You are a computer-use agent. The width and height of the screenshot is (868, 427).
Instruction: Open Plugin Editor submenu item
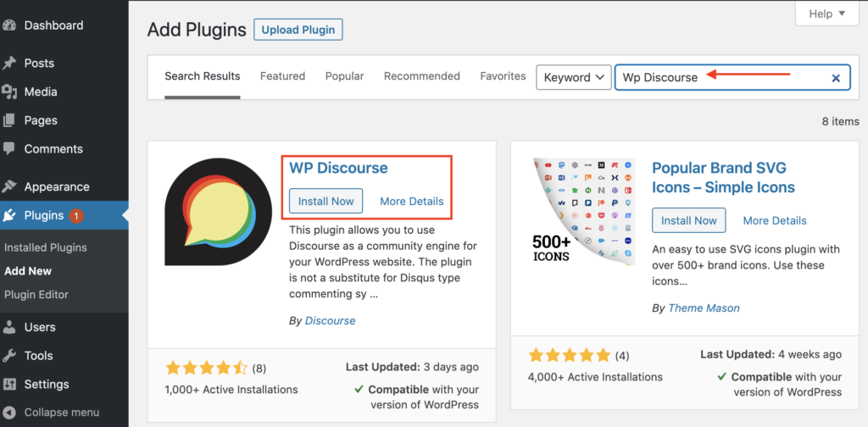point(36,295)
